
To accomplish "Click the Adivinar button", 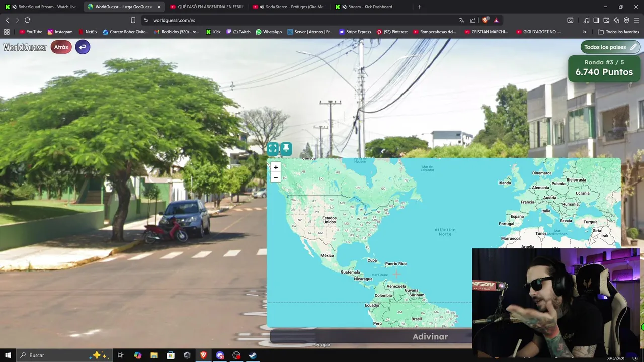I will tap(430, 337).
